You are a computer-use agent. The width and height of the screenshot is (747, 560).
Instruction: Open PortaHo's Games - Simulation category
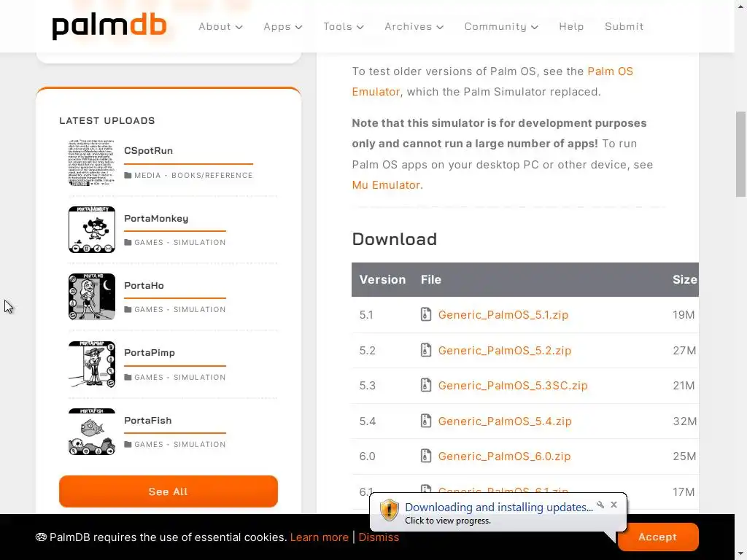[x=180, y=309]
